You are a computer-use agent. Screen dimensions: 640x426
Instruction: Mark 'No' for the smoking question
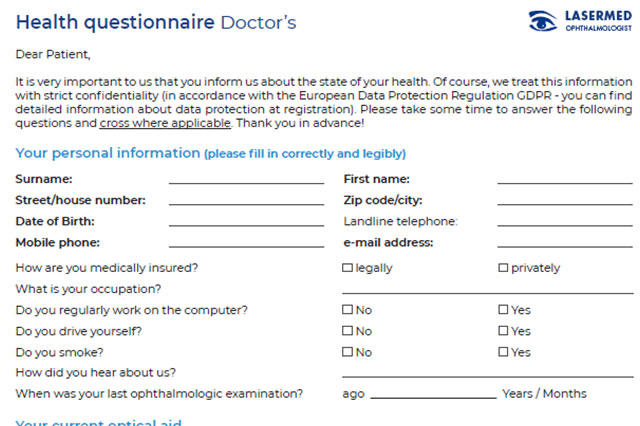coord(348,352)
